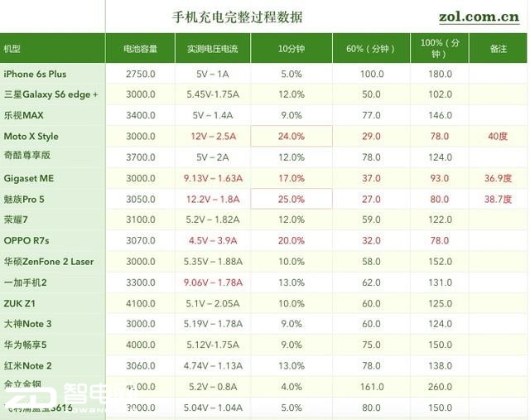The height and width of the screenshot is (420, 530).
Task: Click the 大神Note 3 row label
Action: click(x=27, y=324)
